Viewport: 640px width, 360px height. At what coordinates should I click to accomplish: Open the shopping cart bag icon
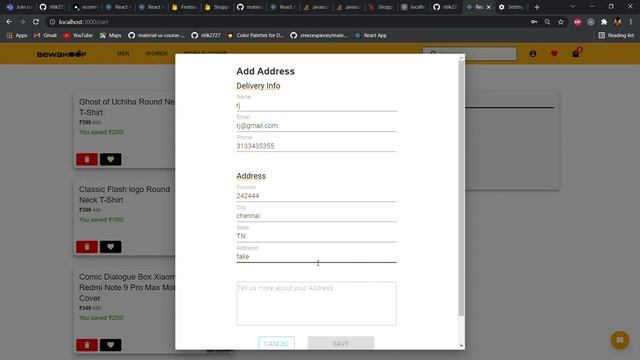[x=576, y=53]
